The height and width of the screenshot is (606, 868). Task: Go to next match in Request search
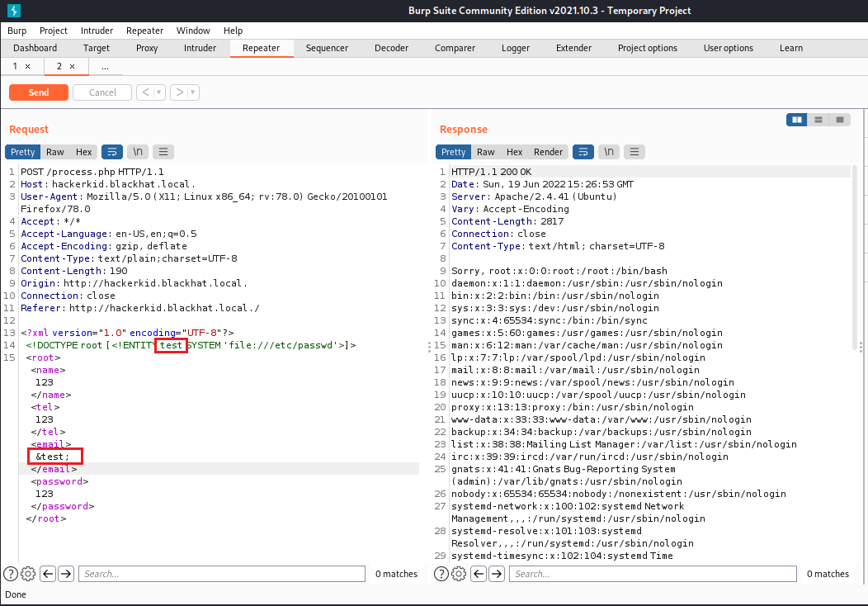coord(66,574)
